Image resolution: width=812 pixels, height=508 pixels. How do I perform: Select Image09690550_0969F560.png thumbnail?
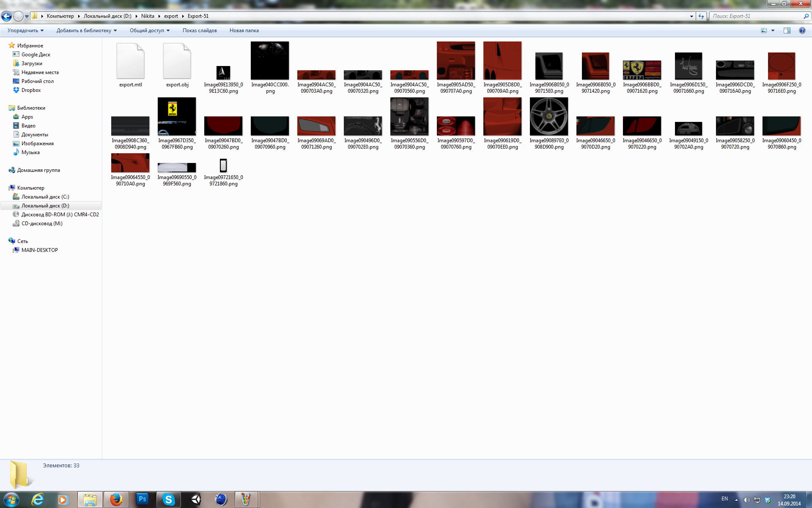(177, 168)
